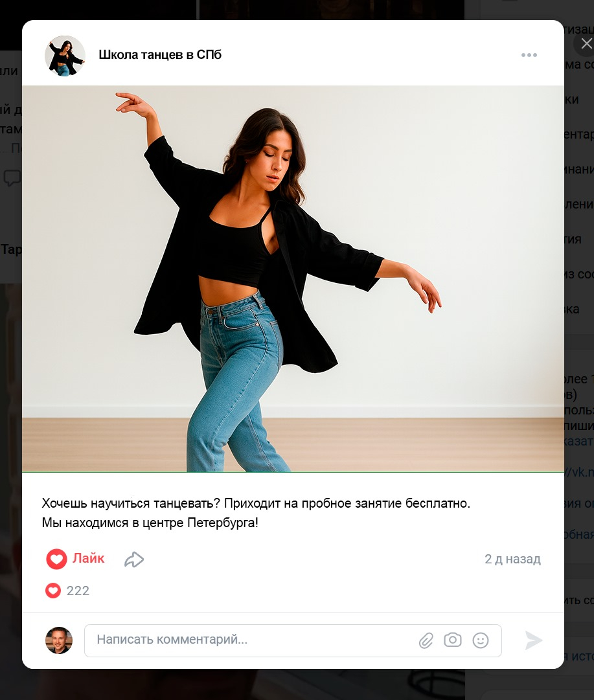
Task: Click the post description text
Action: 256,513
